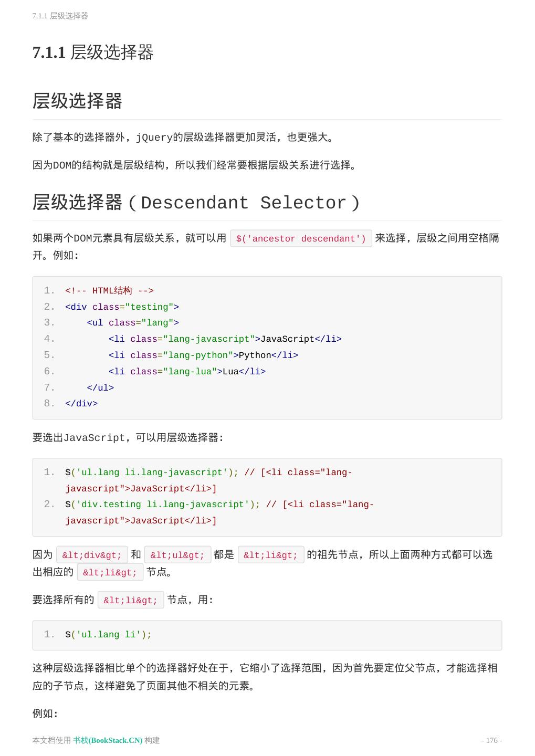This screenshot has height=756, width=535.
Task: Click the &lt;div&gt; inline code
Action: [x=92, y=555]
